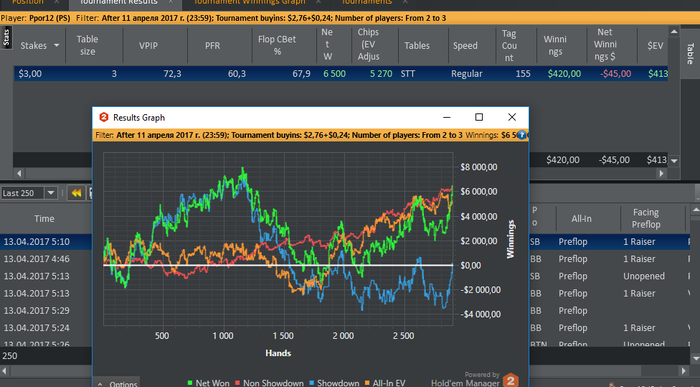Click the Regular speed cell
The width and height of the screenshot is (700, 387).
point(467,74)
